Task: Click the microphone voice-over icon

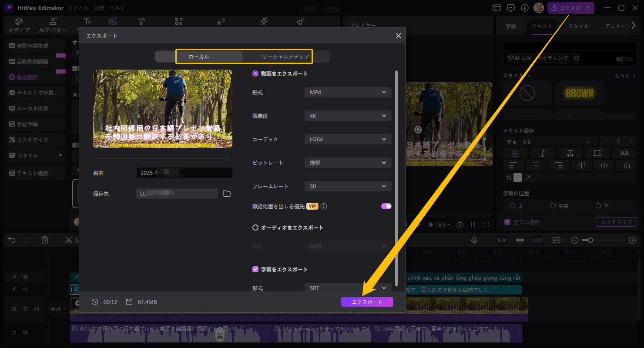Action: tap(474, 240)
